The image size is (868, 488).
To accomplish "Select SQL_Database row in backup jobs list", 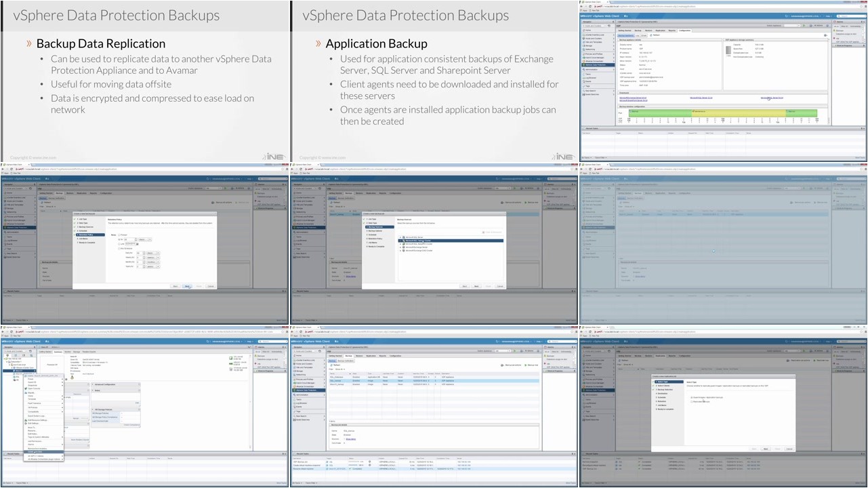I will [x=434, y=377].
